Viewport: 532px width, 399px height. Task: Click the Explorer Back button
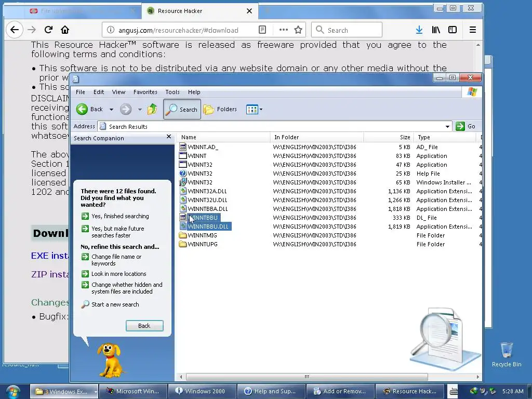(89, 109)
